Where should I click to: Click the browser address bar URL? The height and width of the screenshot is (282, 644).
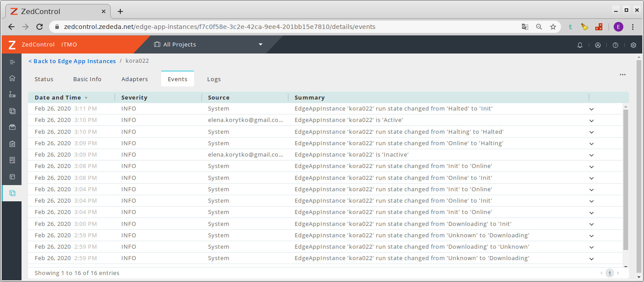(x=219, y=27)
